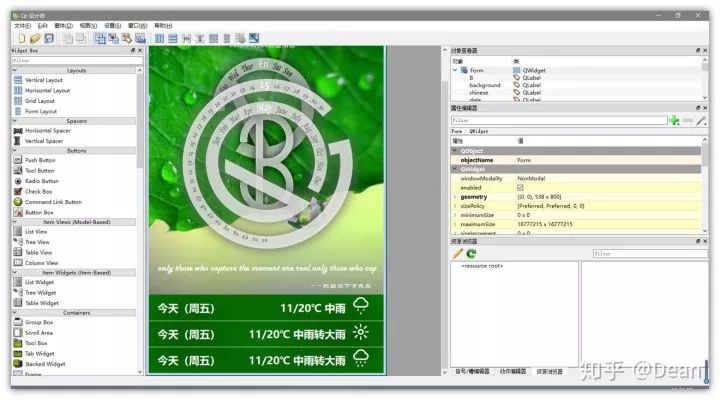
Task: Select <resource root> in resource browser
Action: click(x=482, y=266)
